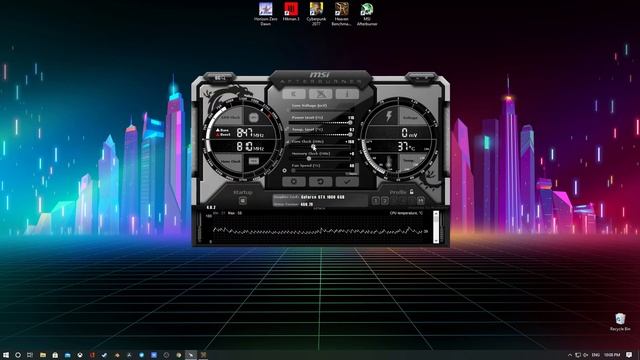Apply Afterburner settings with the checkmark
Screen dimensions: 640x360
coord(347,181)
